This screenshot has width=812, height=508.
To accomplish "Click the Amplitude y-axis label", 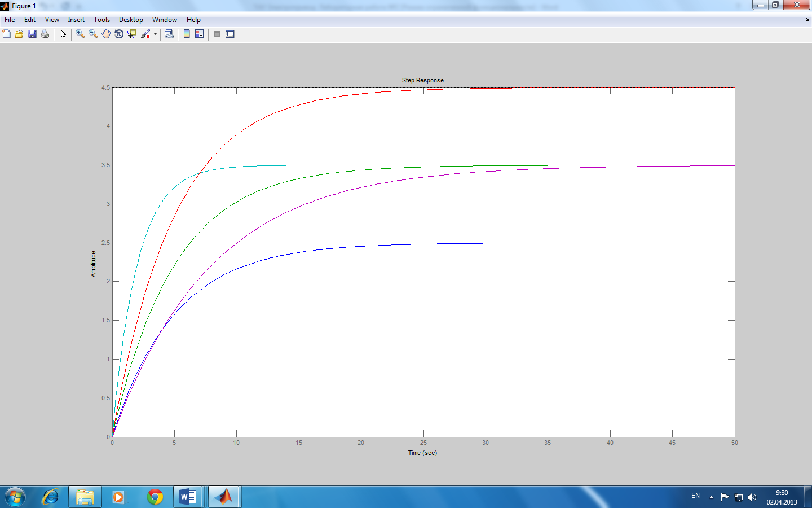I will click(x=94, y=264).
